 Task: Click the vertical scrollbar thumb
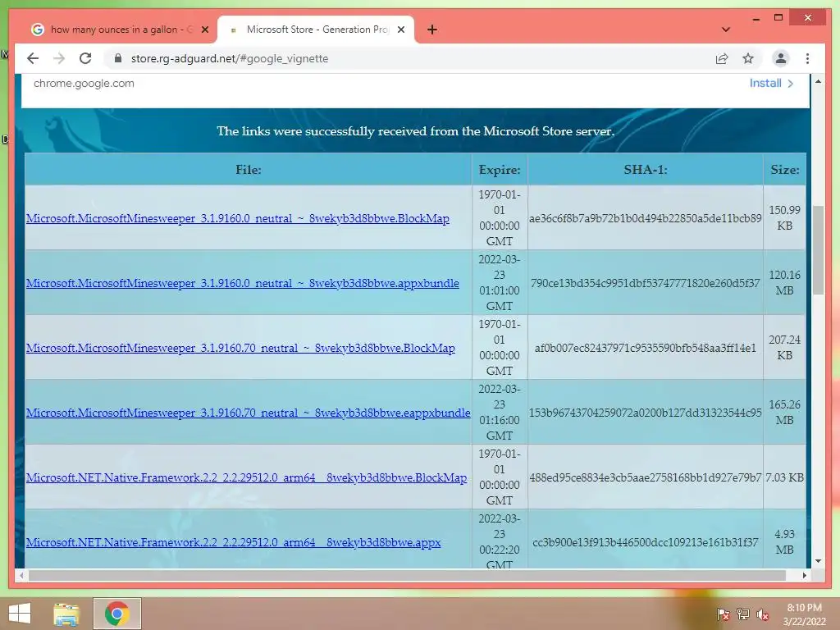pos(818,250)
